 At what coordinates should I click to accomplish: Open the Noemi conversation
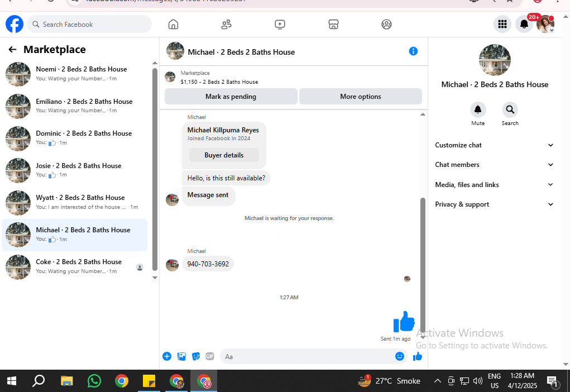tap(74, 74)
